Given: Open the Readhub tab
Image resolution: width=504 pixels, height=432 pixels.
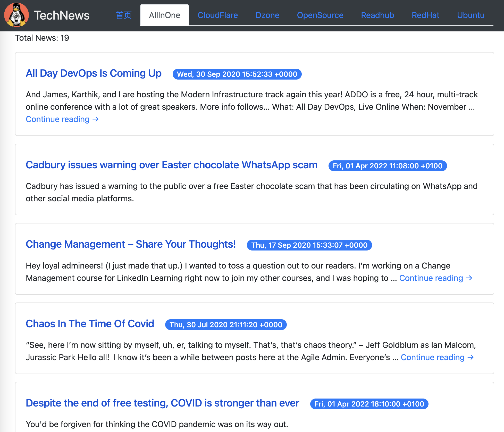Looking at the screenshot, I should tap(377, 15).
